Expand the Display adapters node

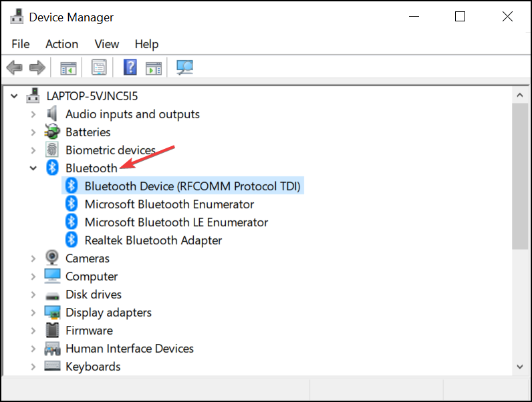(33, 313)
